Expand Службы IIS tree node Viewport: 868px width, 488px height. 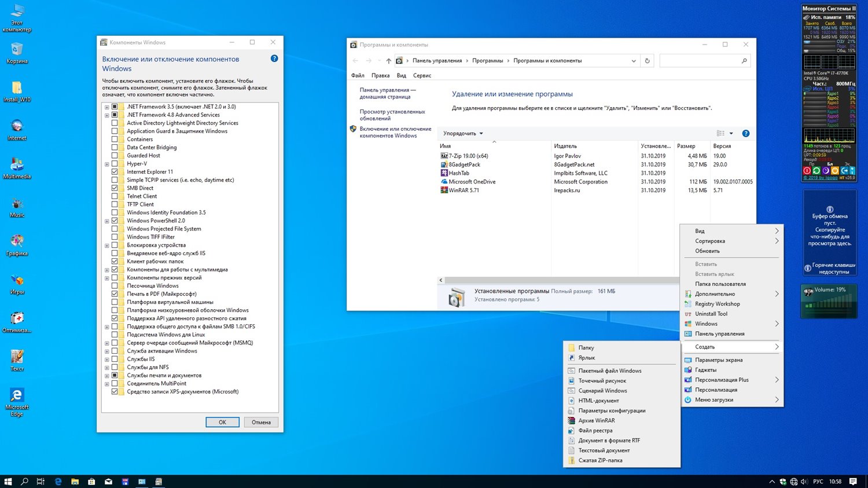(106, 359)
